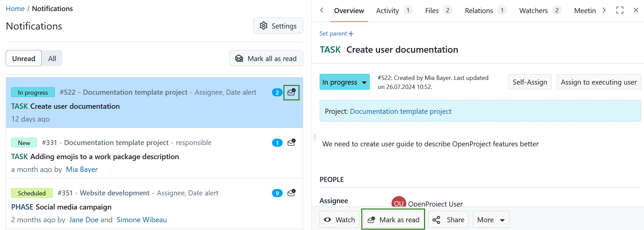Open fullscreen view of work package

[619, 10]
